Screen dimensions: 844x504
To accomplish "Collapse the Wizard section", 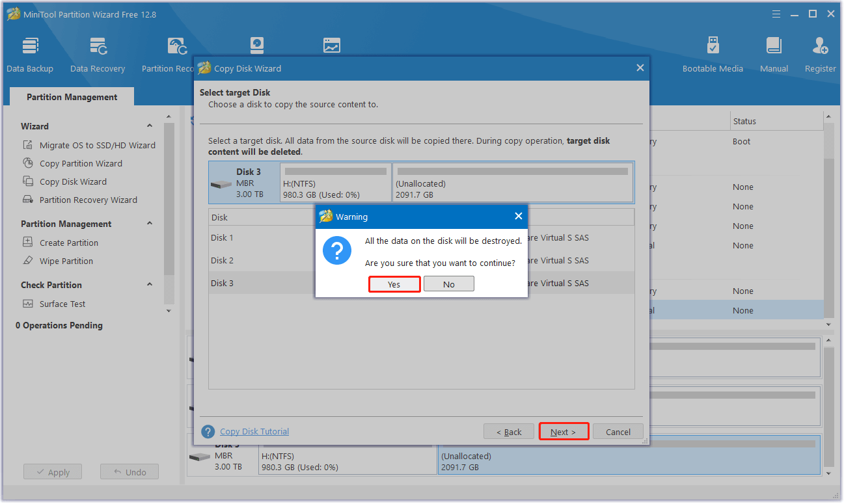I will pyautogui.click(x=150, y=126).
